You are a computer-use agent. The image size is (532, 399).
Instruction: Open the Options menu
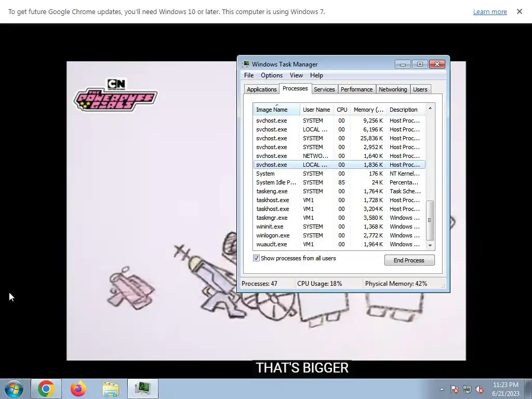coord(271,75)
